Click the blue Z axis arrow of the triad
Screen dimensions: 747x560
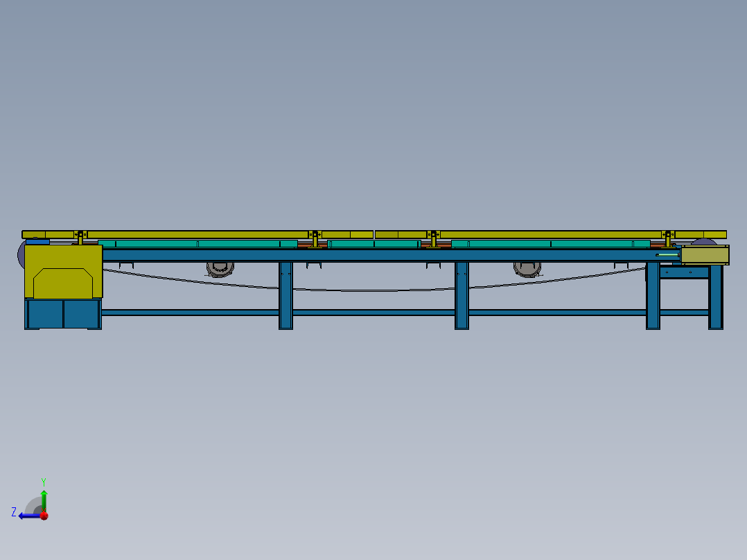tap(28, 516)
